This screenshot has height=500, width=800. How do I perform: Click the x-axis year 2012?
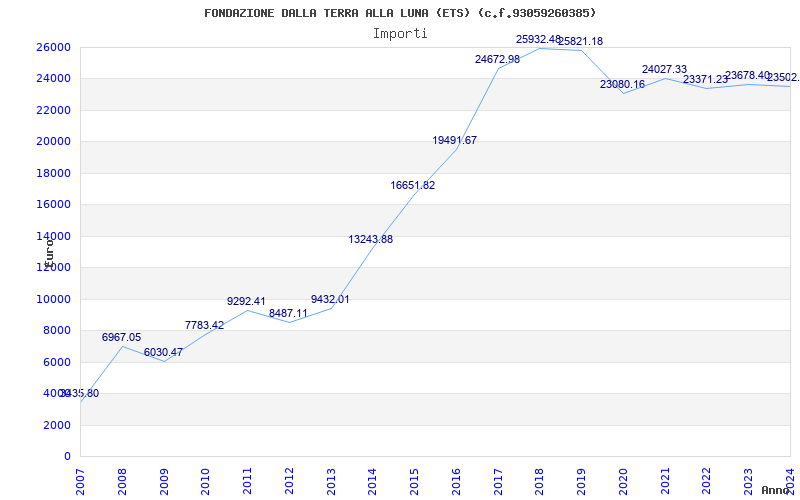pyautogui.click(x=289, y=482)
